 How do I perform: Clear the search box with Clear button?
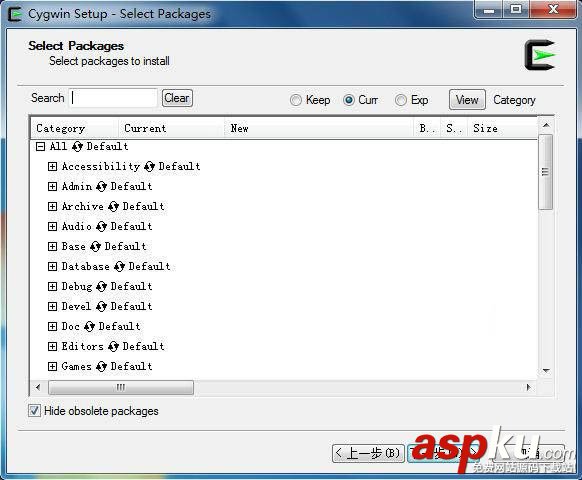click(x=177, y=98)
